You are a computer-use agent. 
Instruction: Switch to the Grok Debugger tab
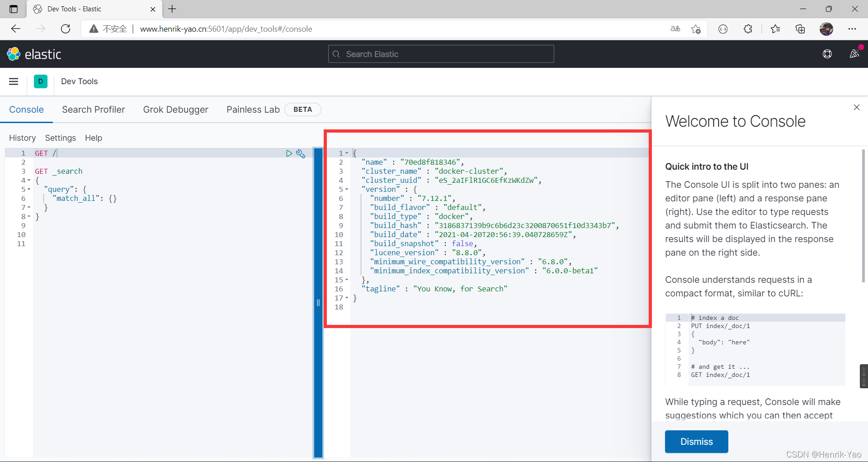pyautogui.click(x=176, y=110)
